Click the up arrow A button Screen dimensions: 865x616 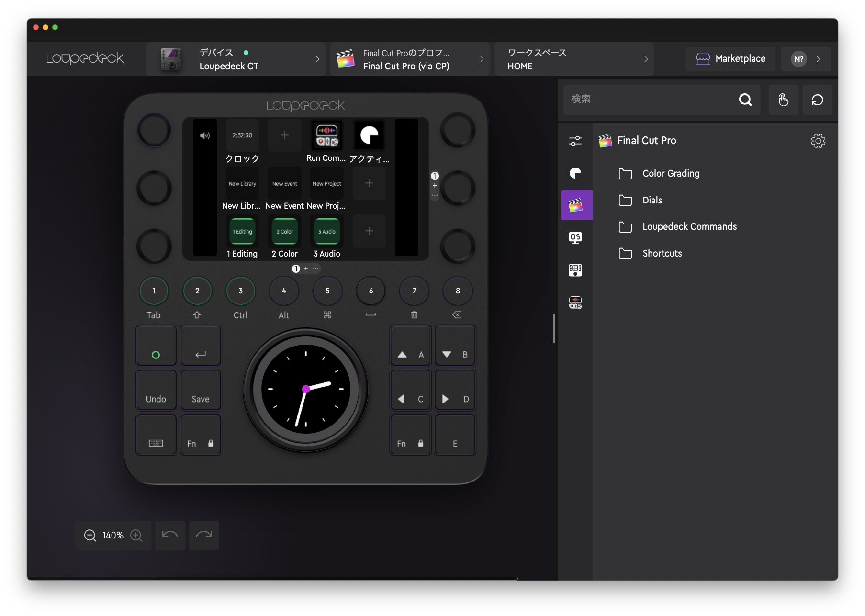pos(411,346)
